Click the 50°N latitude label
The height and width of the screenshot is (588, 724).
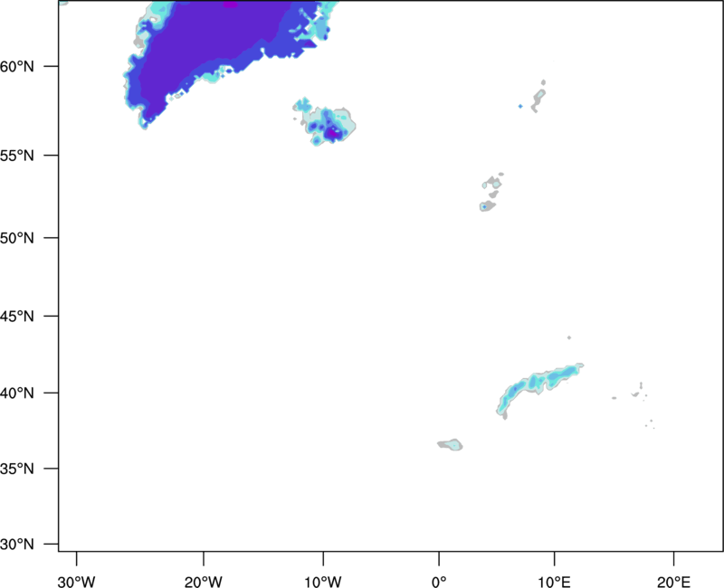[x=17, y=238]
